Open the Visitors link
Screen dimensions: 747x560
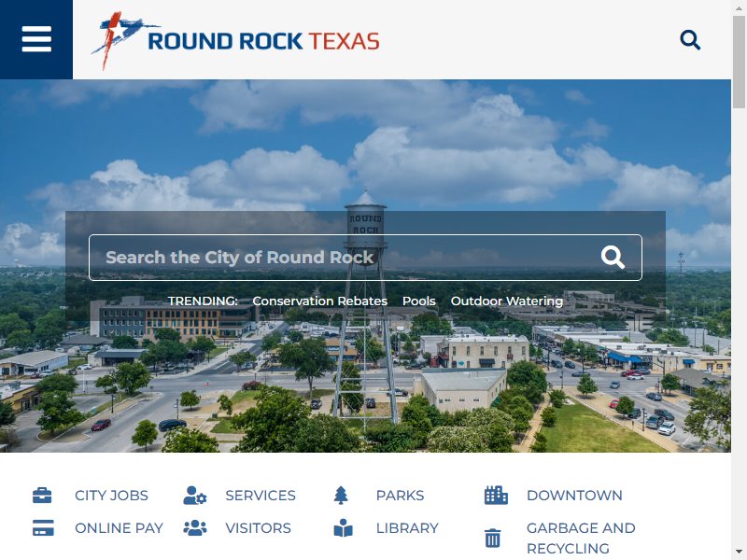click(x=259, y=527)
